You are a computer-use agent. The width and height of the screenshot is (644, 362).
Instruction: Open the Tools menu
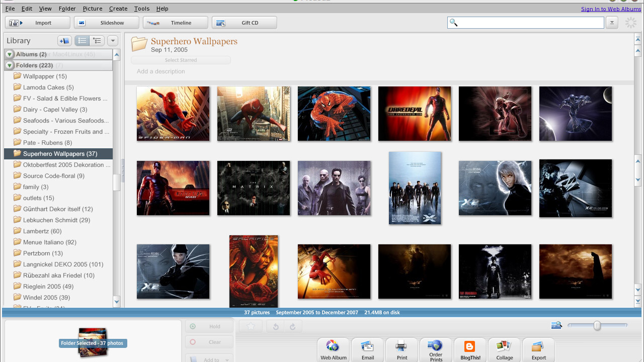coord(141,9)
